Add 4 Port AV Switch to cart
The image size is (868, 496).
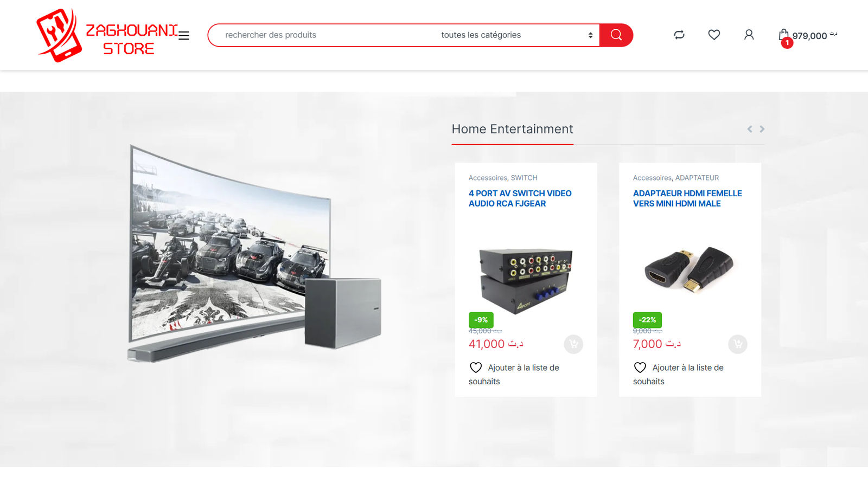click(x=573, y=344)
